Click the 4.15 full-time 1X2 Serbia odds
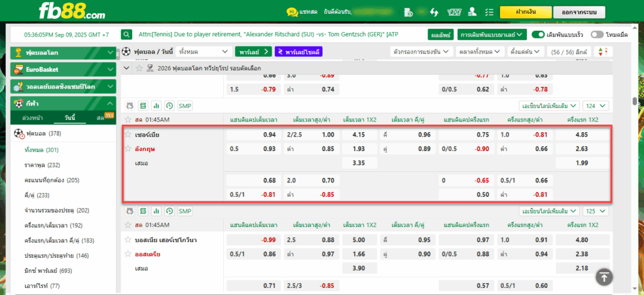This screenshot has width=644, height=295. [359, 135]
